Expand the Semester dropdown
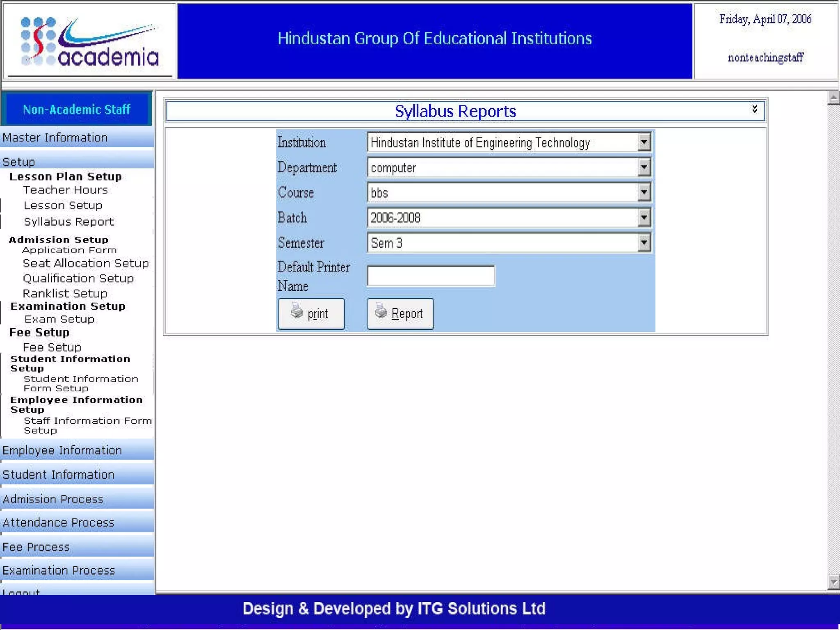This screenshot has width=840, height=630. (644, 243)
